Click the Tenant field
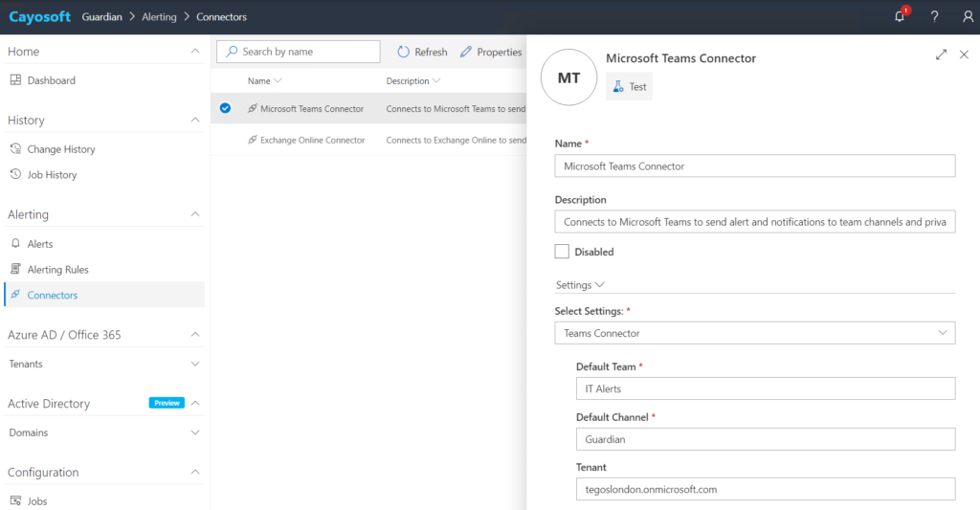The image size is (980, 510). coord(765,489)
